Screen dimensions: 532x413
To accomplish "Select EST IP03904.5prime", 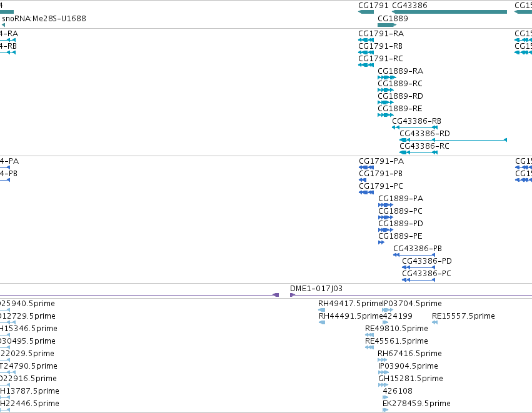I will point(408,367).
